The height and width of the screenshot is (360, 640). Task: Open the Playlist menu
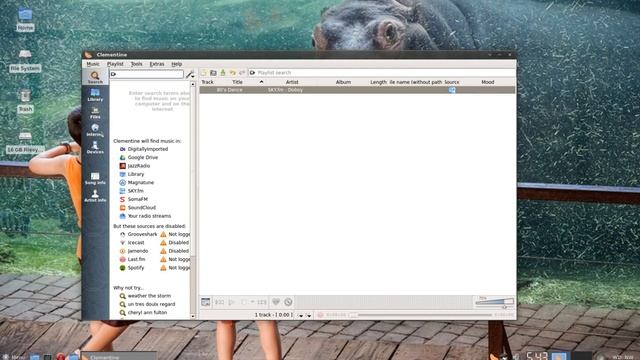click(x=115, y=64)
